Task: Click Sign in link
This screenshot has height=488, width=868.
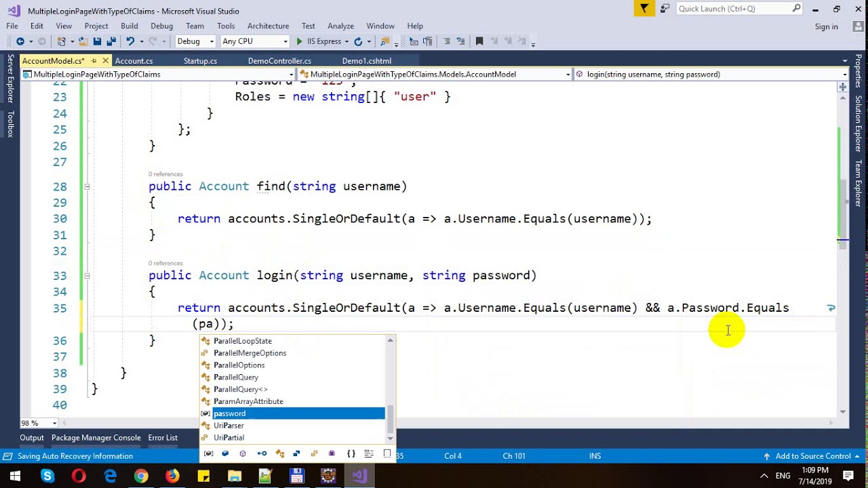Action: pyautogui.click(x=827, y=26)
